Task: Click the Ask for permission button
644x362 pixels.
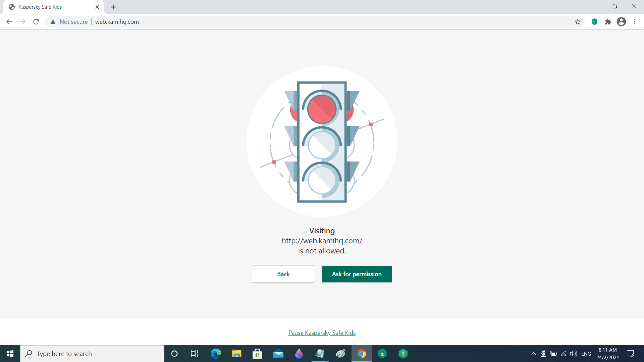Action: 357,274
